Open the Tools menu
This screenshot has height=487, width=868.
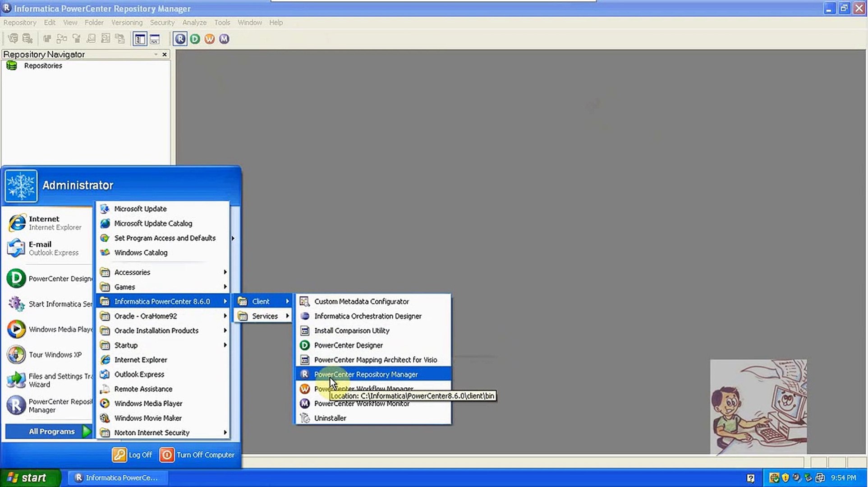point(222,23)
